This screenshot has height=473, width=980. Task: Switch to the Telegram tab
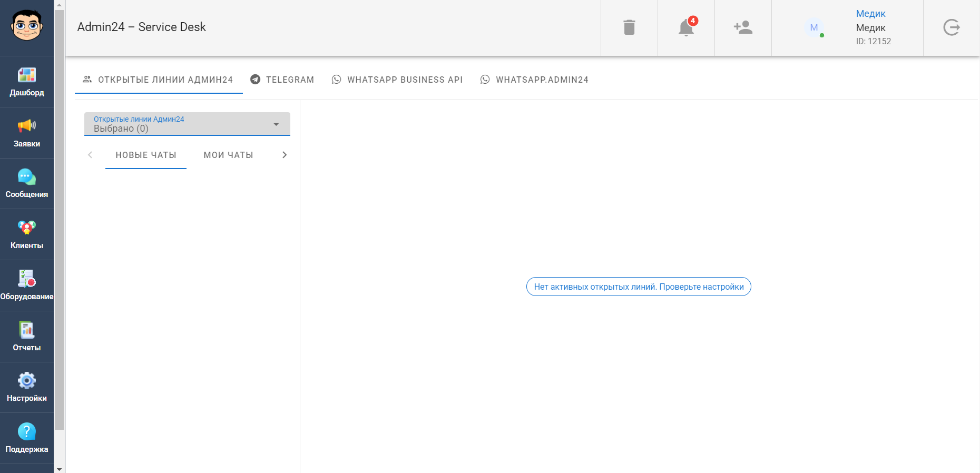click(282, 80)
